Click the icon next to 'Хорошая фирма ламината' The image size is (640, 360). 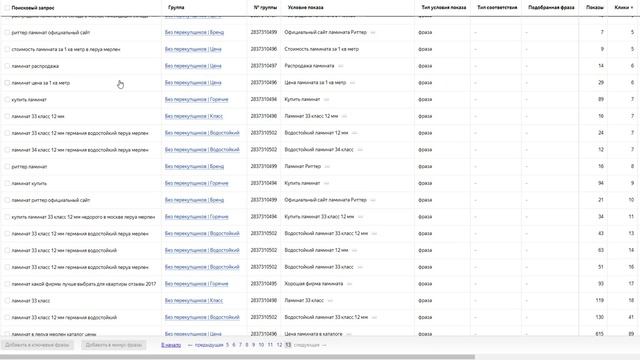click(x=349, y=284)
